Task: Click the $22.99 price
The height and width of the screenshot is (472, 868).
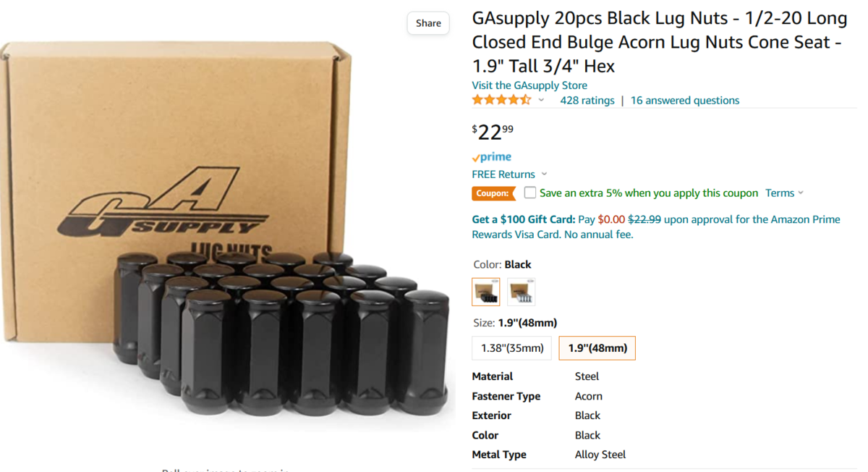Action: click(493, 132)
